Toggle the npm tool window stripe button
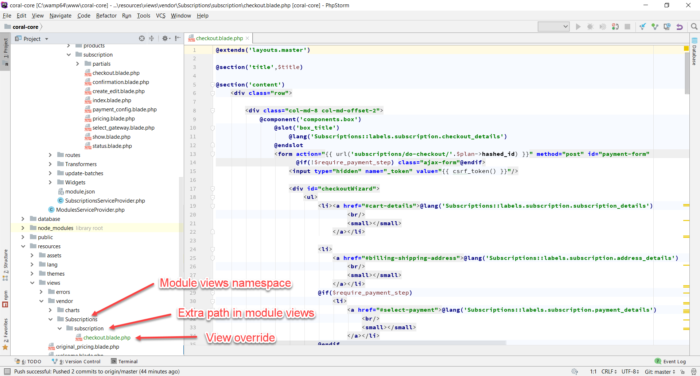 point(5,299)
